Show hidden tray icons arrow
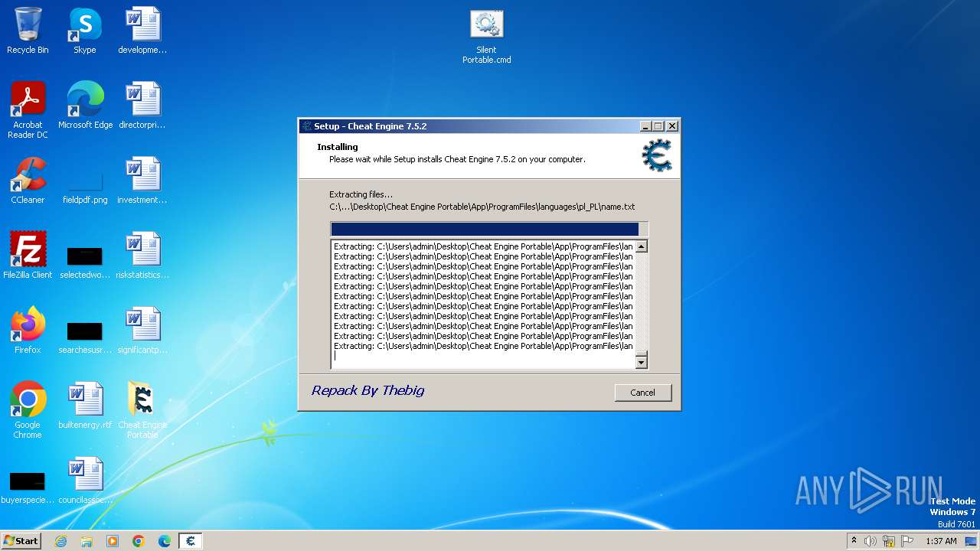980x551 pixels. (854, 540)
